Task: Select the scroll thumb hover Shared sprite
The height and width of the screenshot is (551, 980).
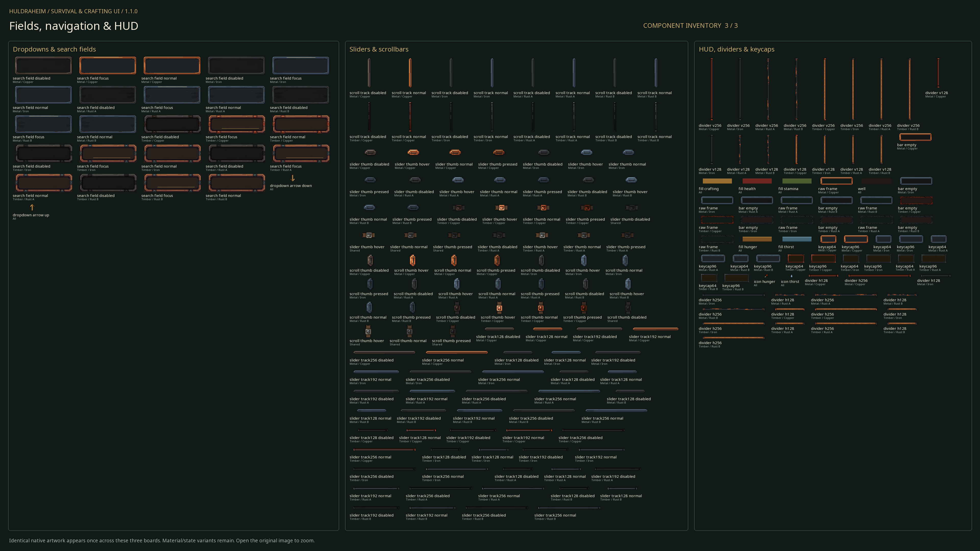Action: [x=368, y=331]
